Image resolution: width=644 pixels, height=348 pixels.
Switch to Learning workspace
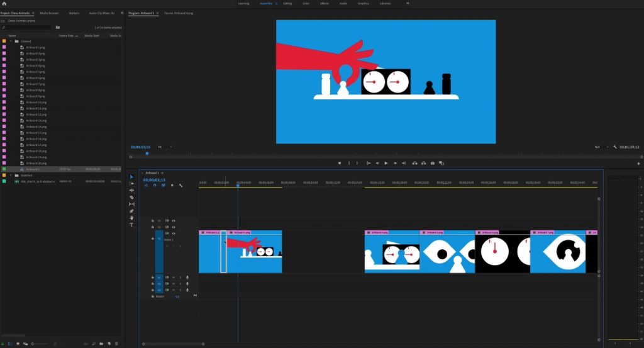coord(243,3)
